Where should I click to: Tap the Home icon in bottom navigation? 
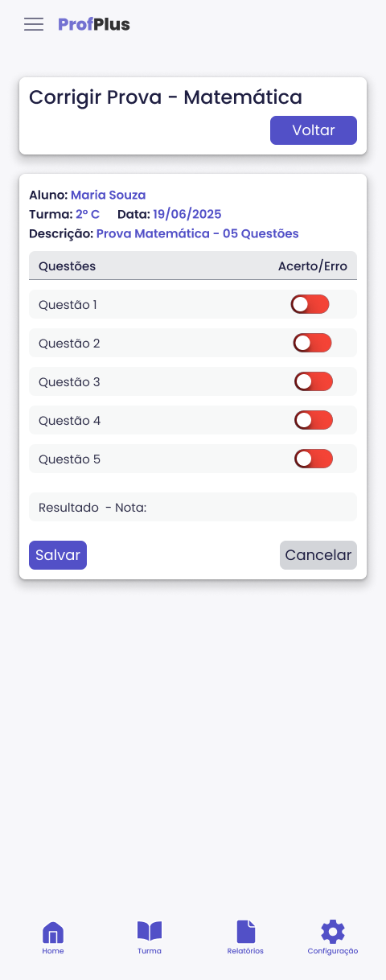53,933
